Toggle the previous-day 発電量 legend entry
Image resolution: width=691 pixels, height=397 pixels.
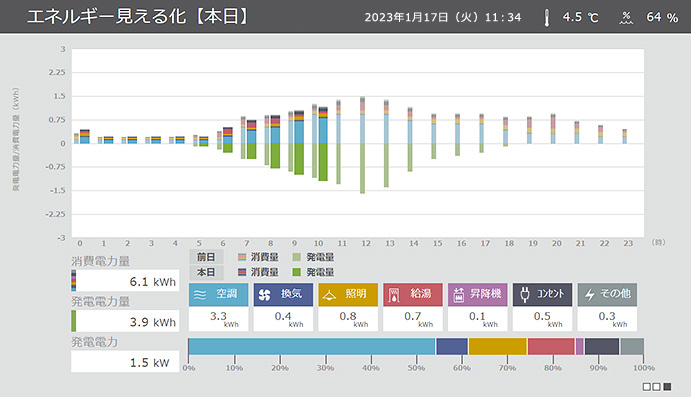pyautogui.click(x=313, y=257)
